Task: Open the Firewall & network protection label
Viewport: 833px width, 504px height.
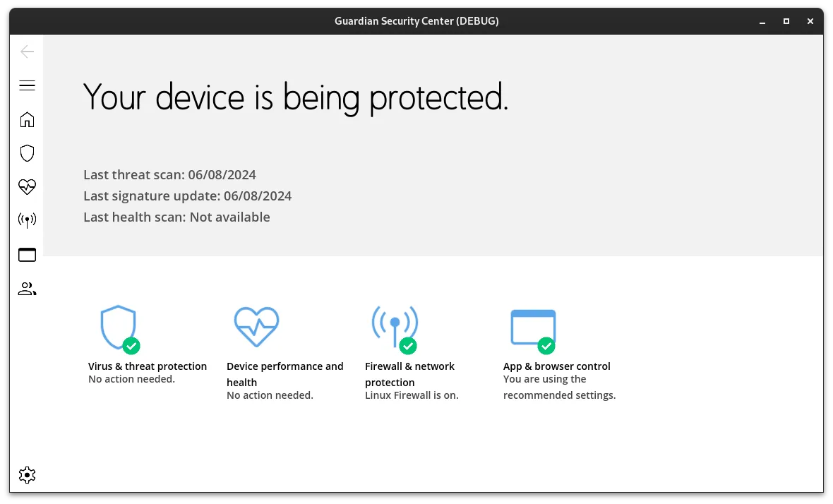Action: 409,374
